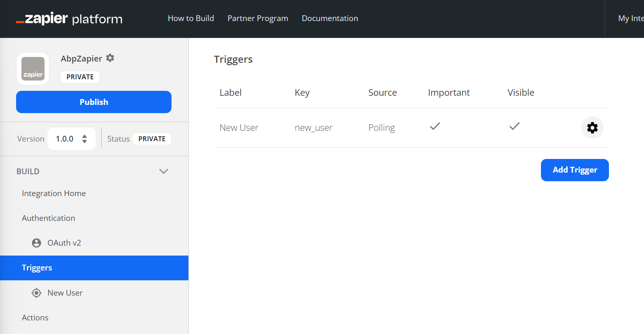Open How to Build menu
Screen dimensions: 644x334
pos(191,18)
